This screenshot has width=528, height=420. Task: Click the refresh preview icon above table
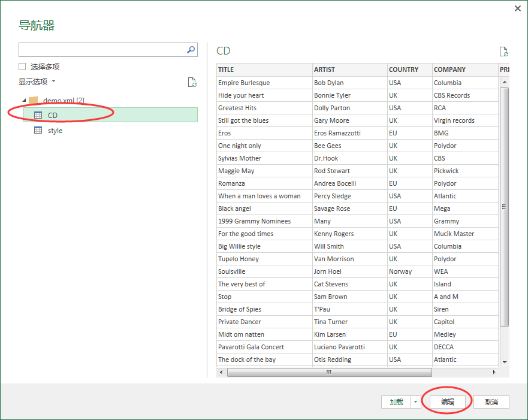(504, 52)
